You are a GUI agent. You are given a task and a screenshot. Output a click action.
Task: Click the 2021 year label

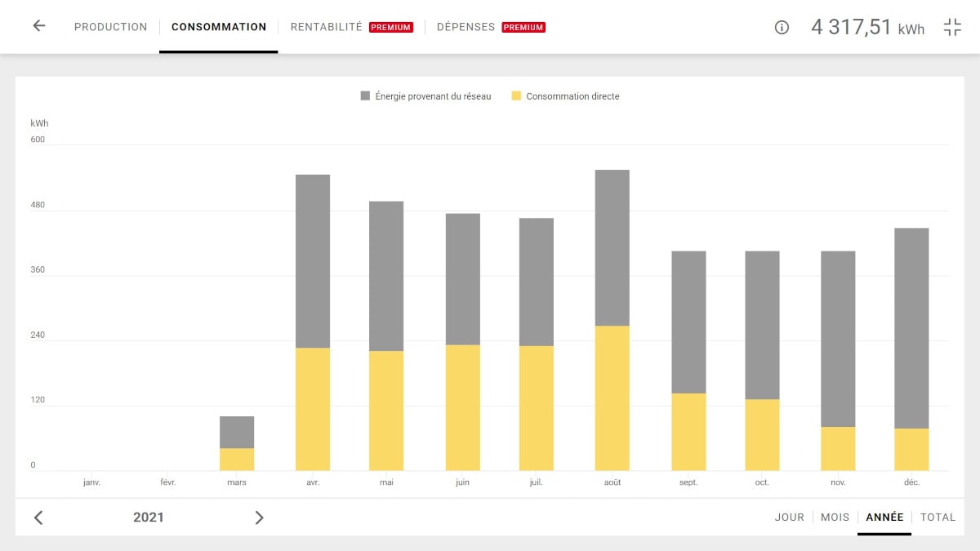[149, 518]
